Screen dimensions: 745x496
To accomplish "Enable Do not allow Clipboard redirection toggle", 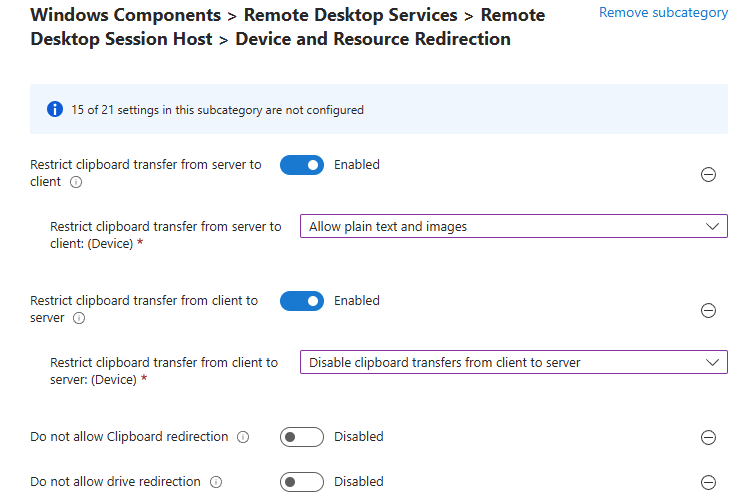I will 302,437.
